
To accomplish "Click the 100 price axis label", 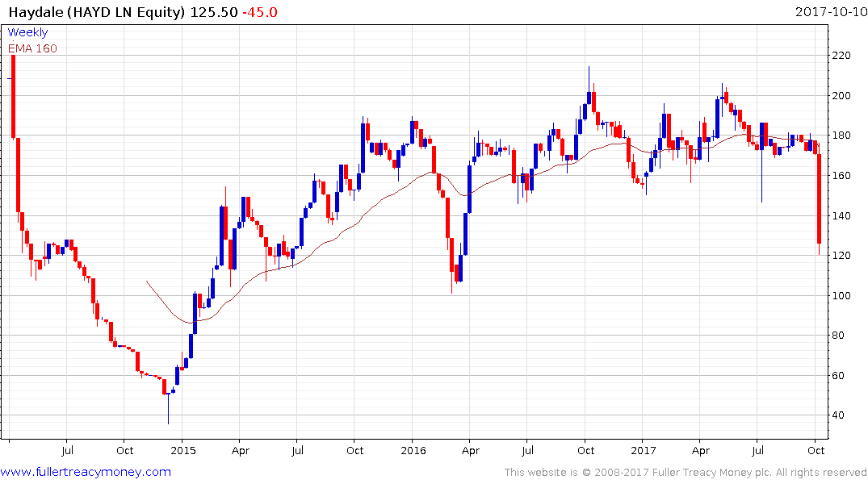I will [x=841, y=295].
